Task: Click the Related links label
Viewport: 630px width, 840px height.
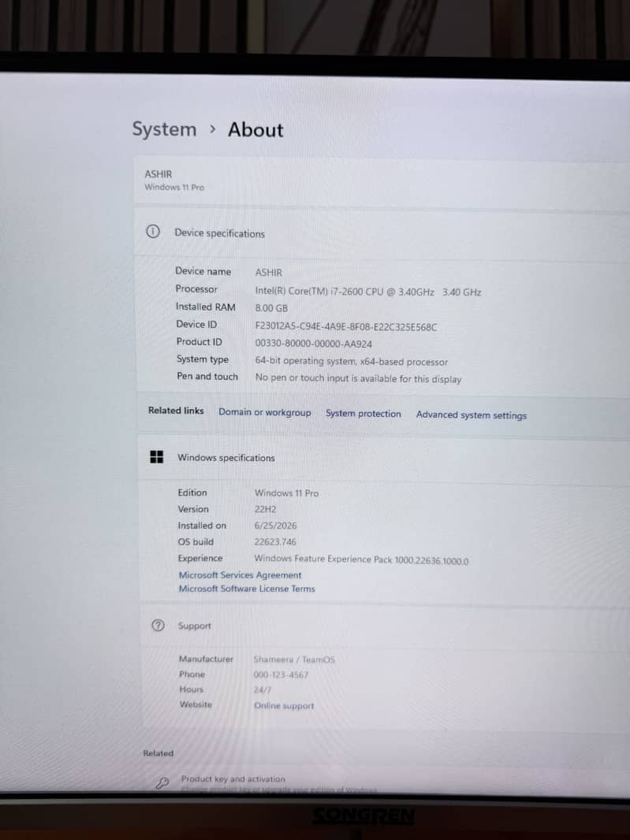Action: [x=176, y=411]
